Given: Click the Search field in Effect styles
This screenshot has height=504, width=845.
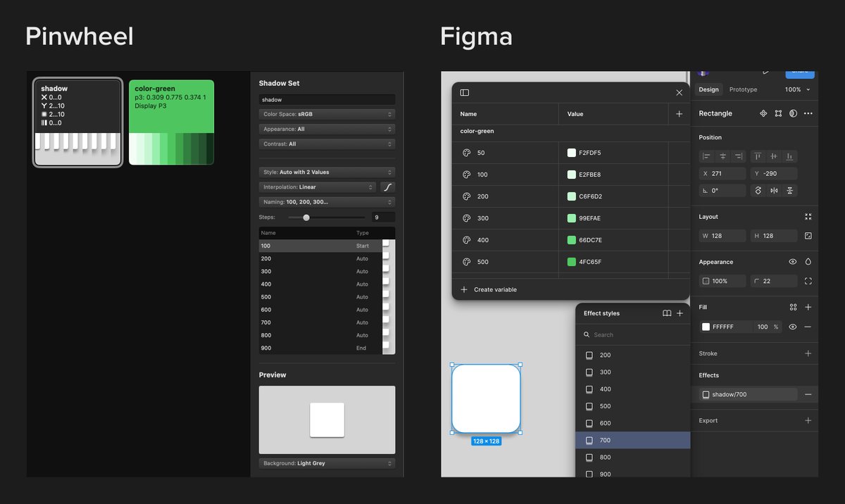Looking at the screenshot, I should (632, 334).
